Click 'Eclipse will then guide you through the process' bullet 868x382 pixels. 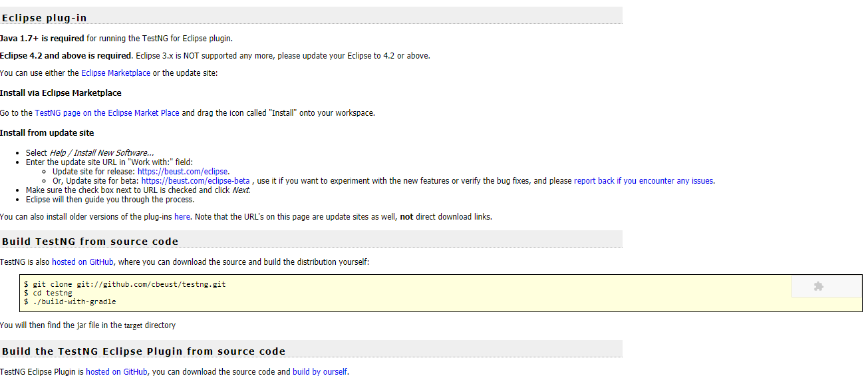coord(110,200)
